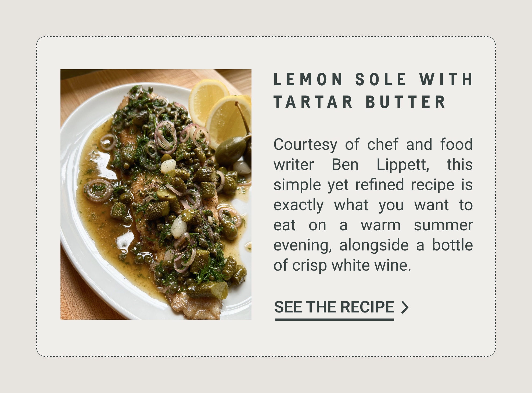Click the shallot ring in the butter sauce
The height and width of the screenshot is (393, 532).
[98, 190]
